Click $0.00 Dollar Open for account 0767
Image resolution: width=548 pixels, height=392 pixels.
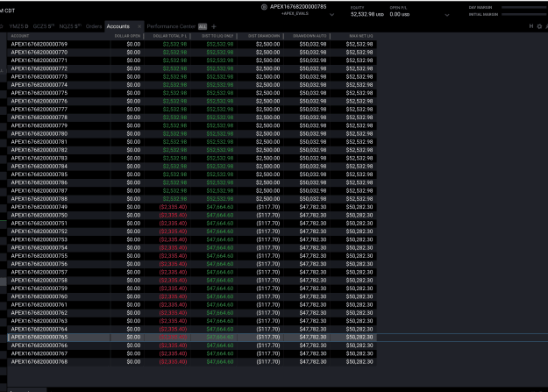133,354
